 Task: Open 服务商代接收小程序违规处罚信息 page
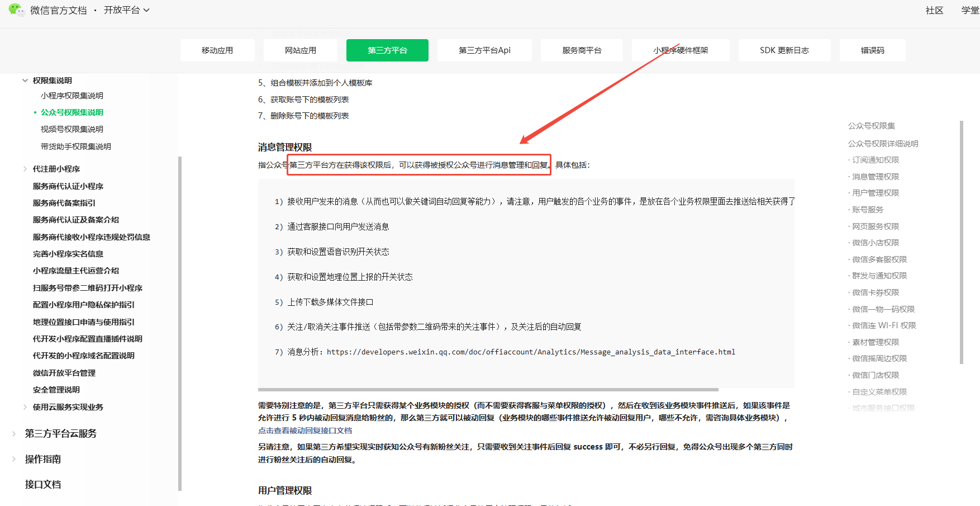92,237
